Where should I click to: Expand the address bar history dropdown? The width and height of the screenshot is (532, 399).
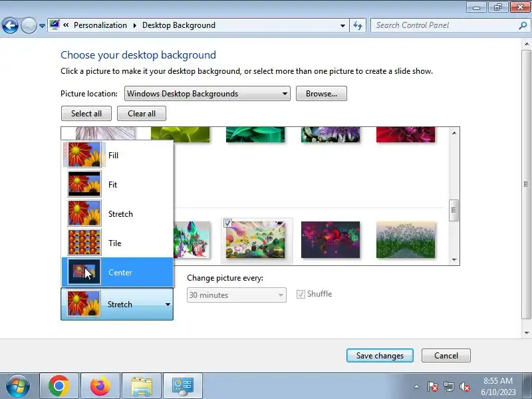pyautogui.click(x=342, y=25)
